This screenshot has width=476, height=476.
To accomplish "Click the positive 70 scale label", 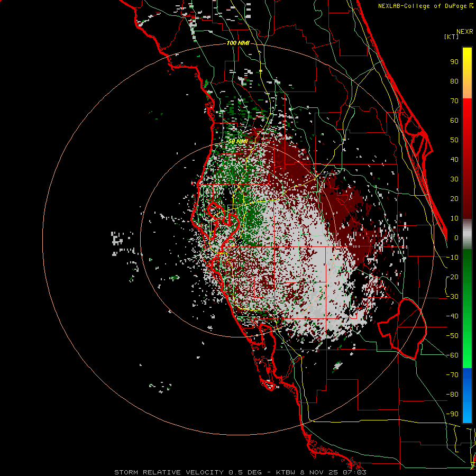I will coord(454,101).
